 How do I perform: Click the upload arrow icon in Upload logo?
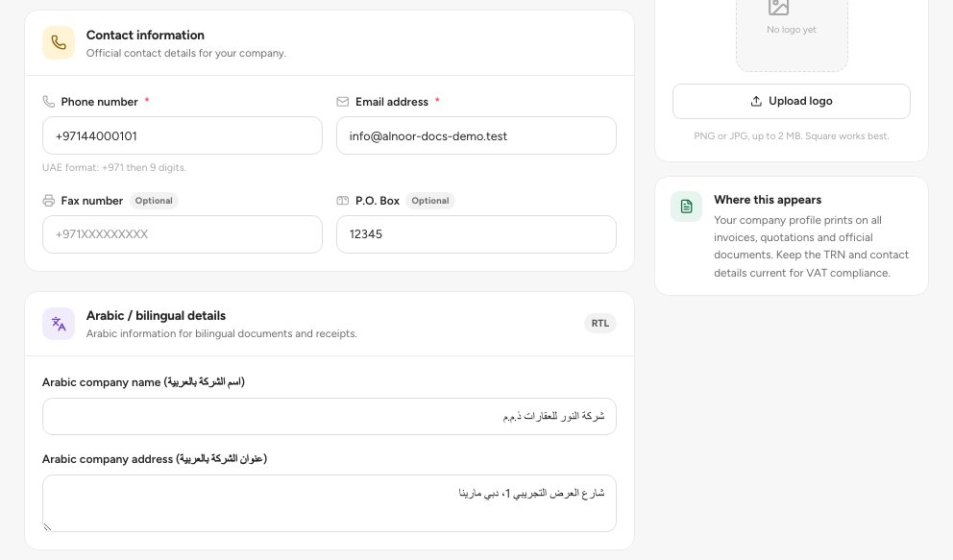click(x=756, y=101)
